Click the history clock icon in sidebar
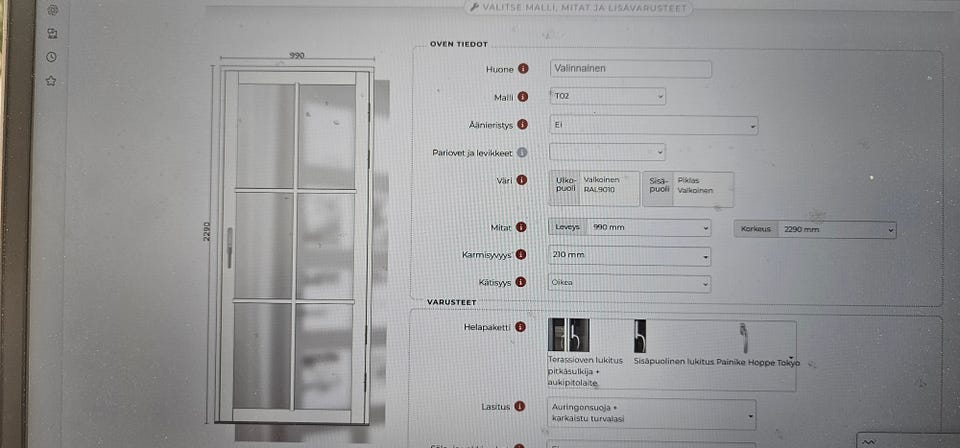 [51, 57]
